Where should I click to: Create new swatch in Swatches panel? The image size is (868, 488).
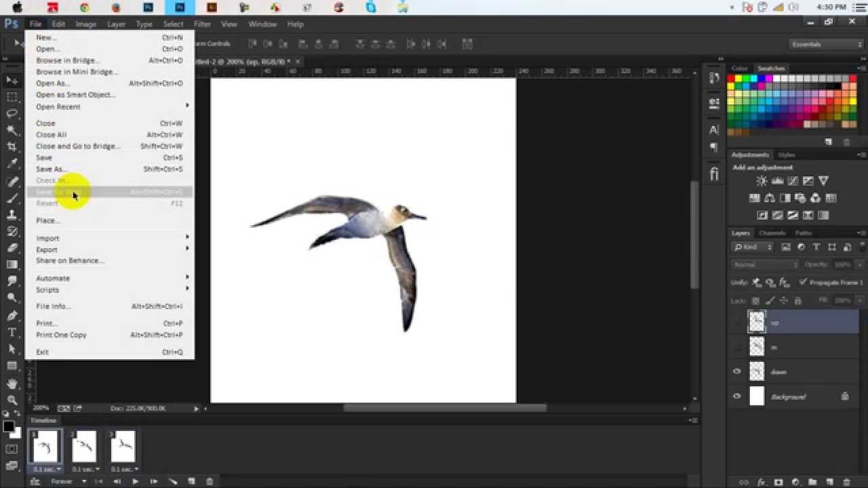pyautogui.click(x=829, y=142)
